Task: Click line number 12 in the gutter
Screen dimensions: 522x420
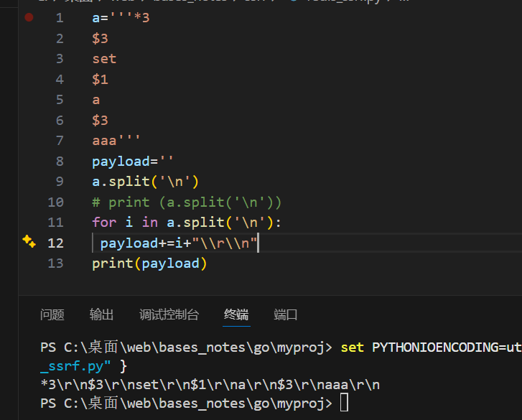Action: pos(55,243)
